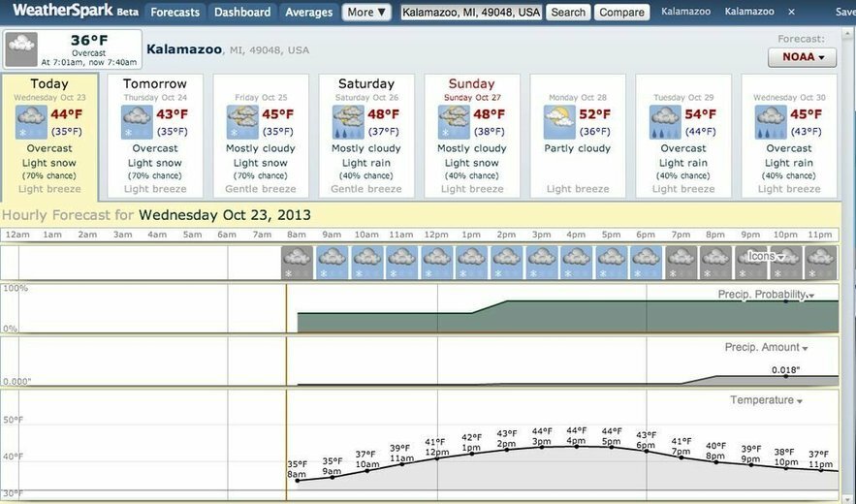Click Wednesday Oct 30 overcast rain icon

point(771,122)
